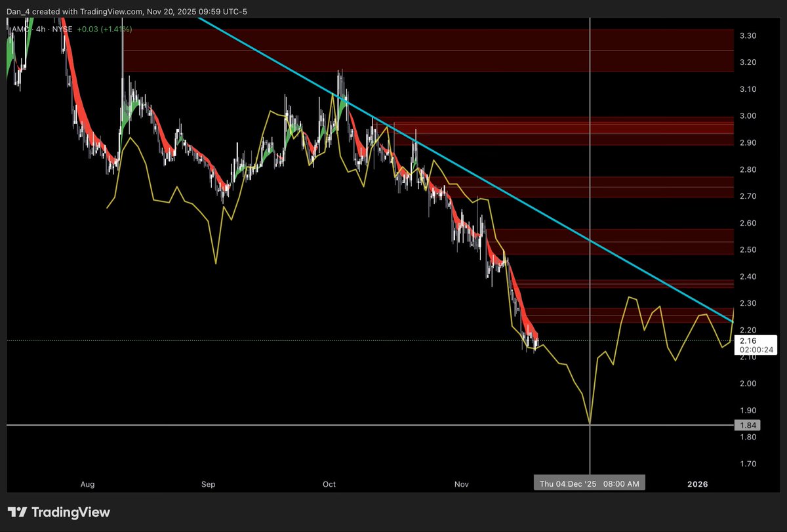
Task: Click the Nov label on time axis
Action: coord(462,484)
